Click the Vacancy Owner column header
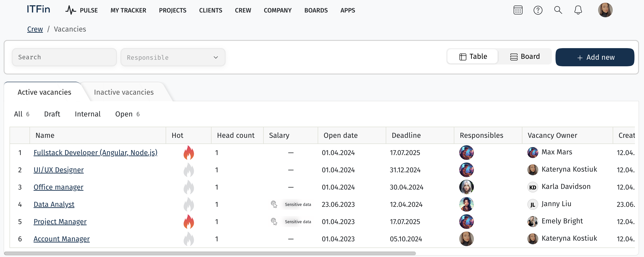This screenshot has width=644, height=257. pos(567,135)
